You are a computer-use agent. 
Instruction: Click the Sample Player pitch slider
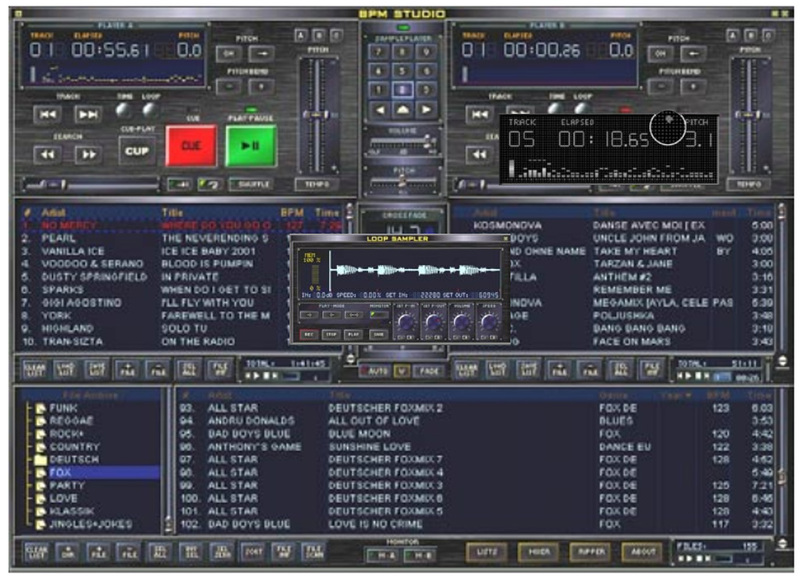(403, 181)
